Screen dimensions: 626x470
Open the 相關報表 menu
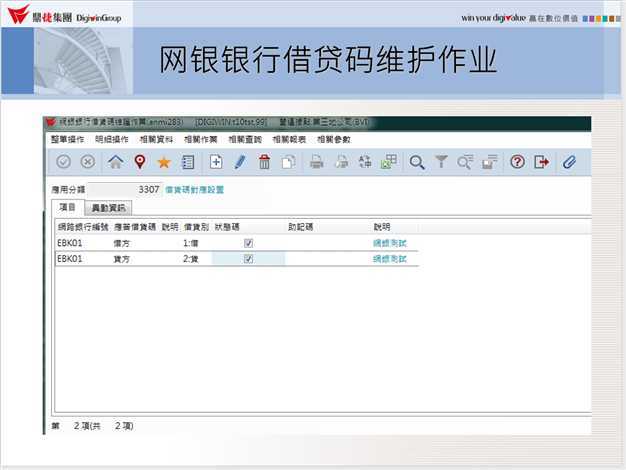point(289,139)
